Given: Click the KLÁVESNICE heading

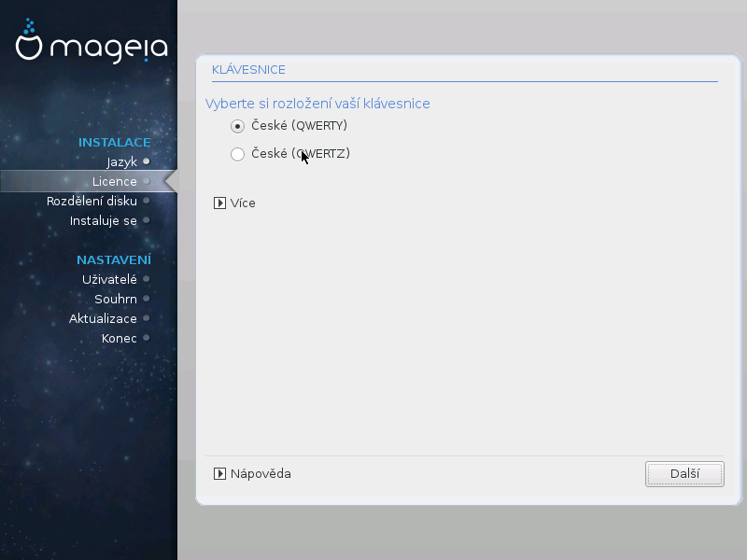Looking at the screenshot, I should coord(248,69).
